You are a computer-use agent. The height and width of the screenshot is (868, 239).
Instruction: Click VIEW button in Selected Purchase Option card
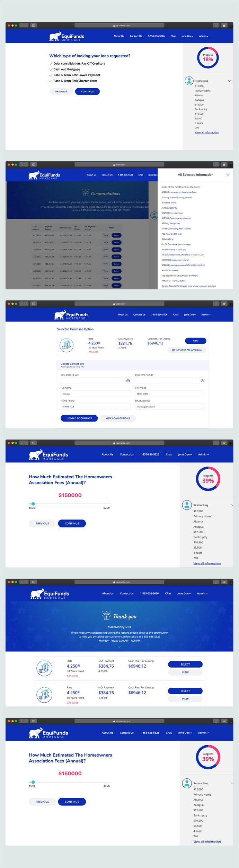[x=196, y=341]
